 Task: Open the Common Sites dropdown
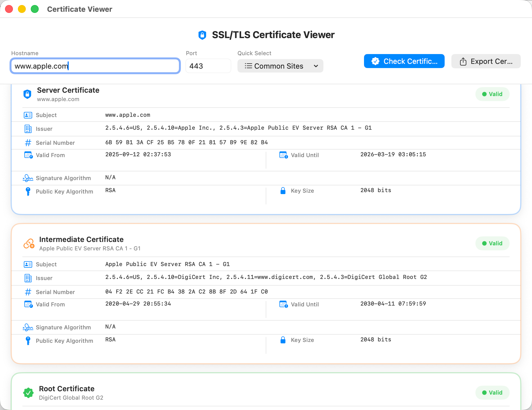(280, 66)
